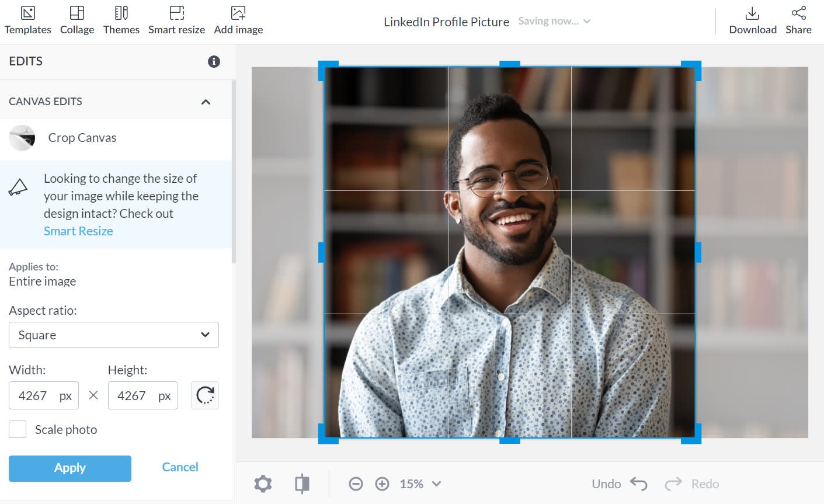The height and width of the screenshot is (504, 824).
Task: Toggle the compare original view icon
Action: (x=302, y=484)
